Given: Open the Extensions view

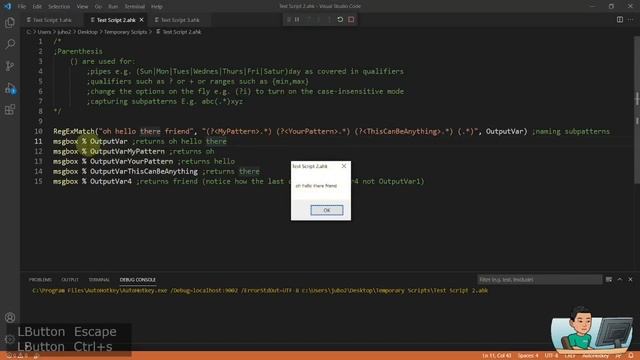Looking at the screenshot, I should [x=10, y=109].
